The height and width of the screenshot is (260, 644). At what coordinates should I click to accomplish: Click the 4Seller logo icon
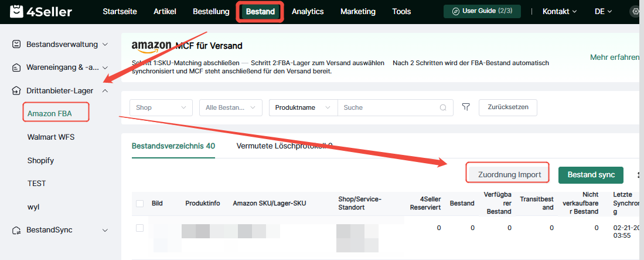(17, 12)
